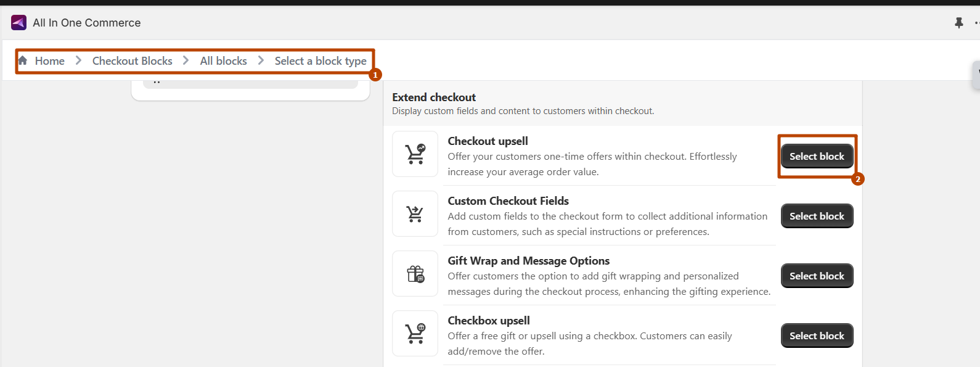Screen dimensions: 980x367
Task: Click the chevron arrow after Checkout Blocks
Action: click(x=186, y=60)
